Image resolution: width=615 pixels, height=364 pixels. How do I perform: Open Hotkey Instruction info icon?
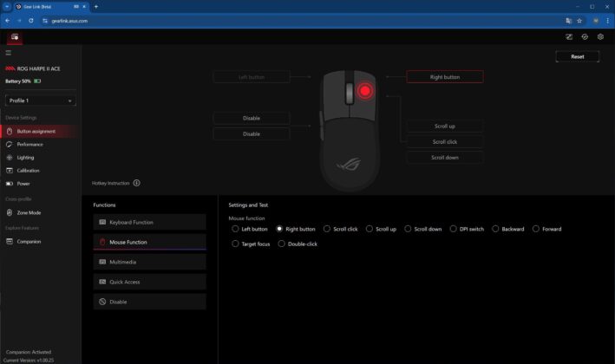point(136,183)
